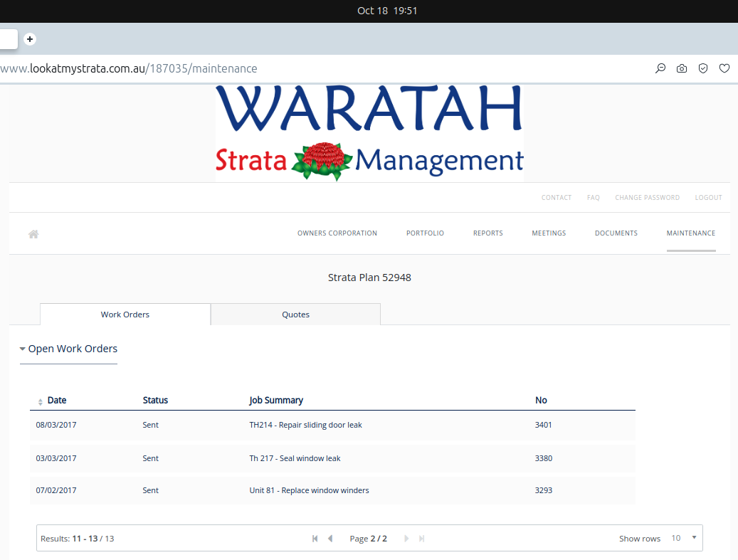Open the Meetings menu
This screenshot has width=738, height=560.
coord(549,233)
